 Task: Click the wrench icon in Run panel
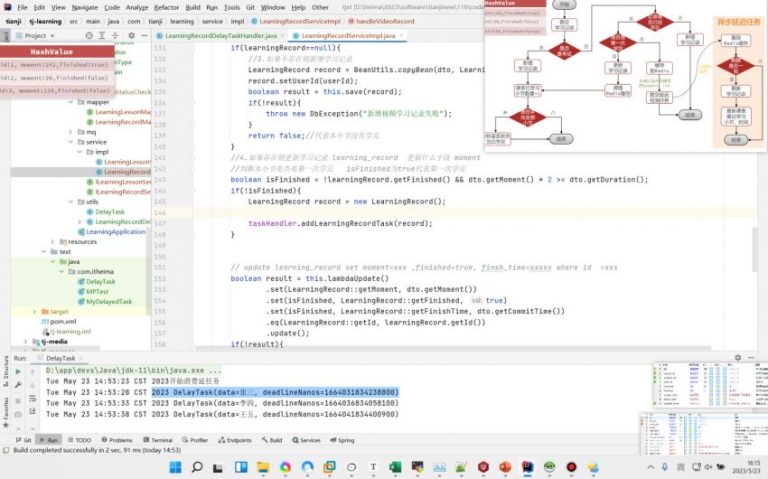(x=18, y=382)
